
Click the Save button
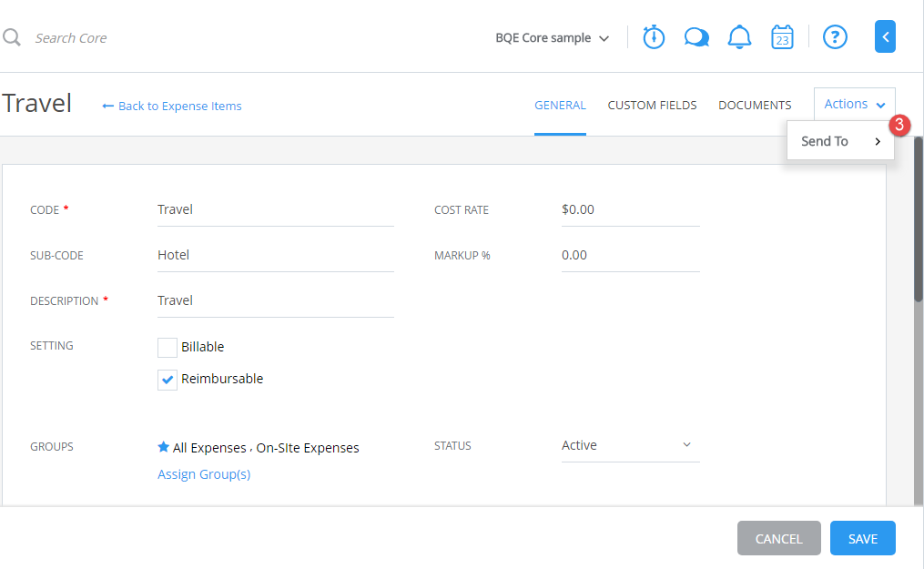tap(862, 538)
